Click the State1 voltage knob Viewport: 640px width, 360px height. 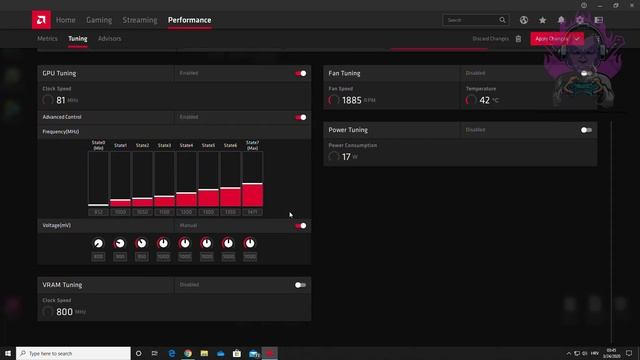pyautogui.click(x=120, y=243)
